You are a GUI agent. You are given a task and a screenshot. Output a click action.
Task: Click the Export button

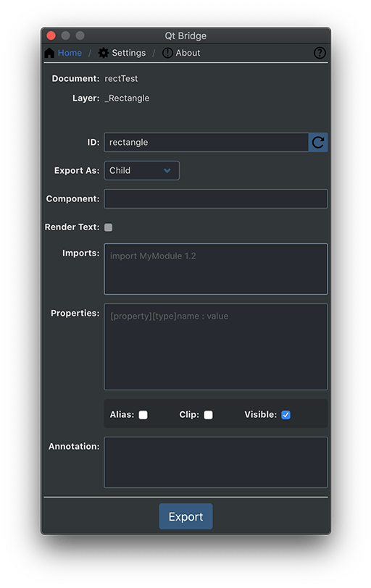pyautogui.click(x=185, y=516)
